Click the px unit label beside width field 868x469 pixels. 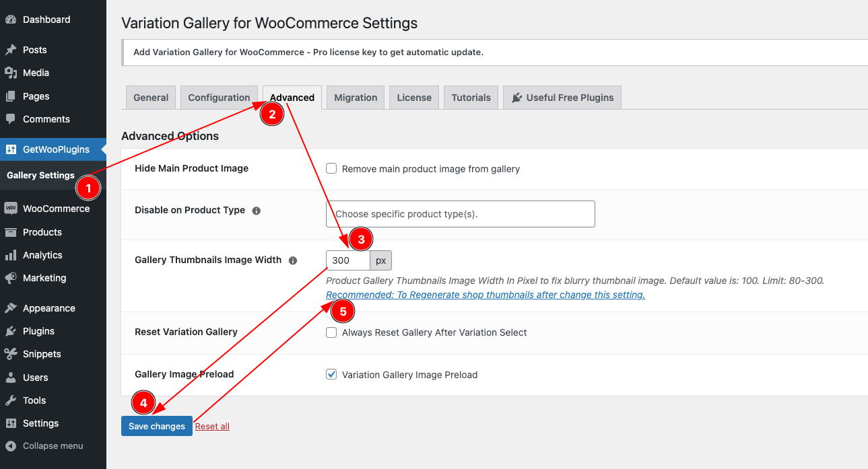coord(381,260)
